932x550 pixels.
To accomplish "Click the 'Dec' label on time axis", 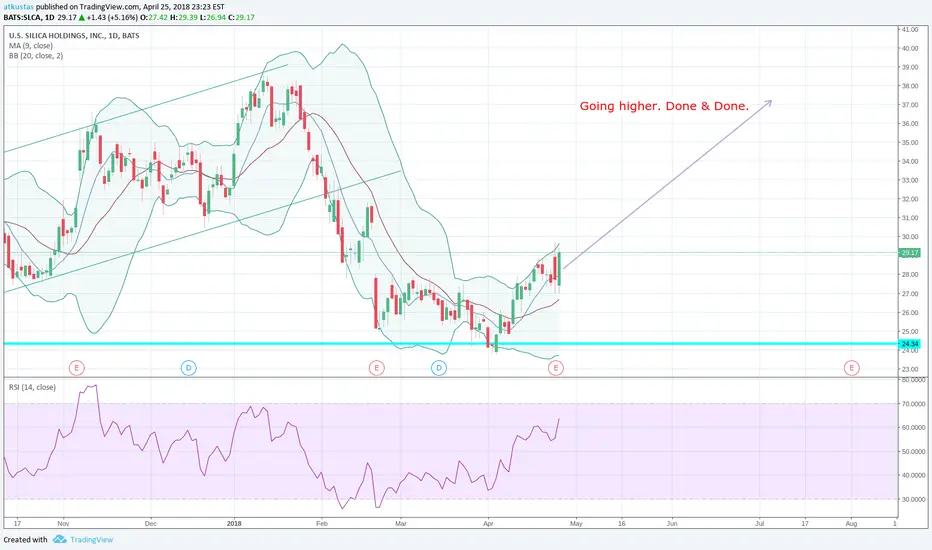I will pos(150,524).
